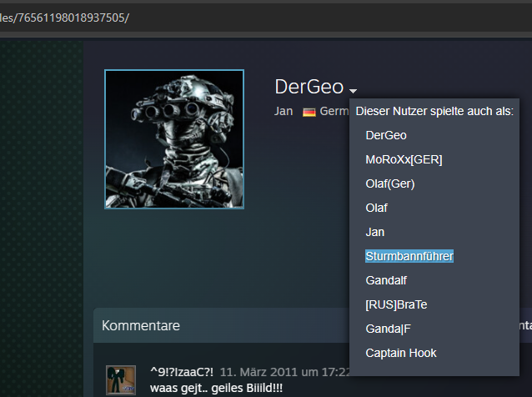Click the DerGeo profile name heading
Screen dimensions: 532x397
coord(309,87)
